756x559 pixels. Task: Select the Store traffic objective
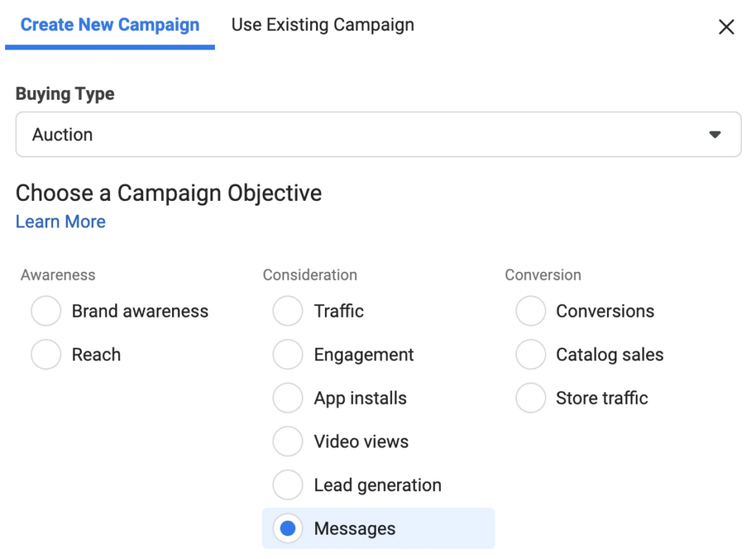pyautogui.click(x=530, y=398)
